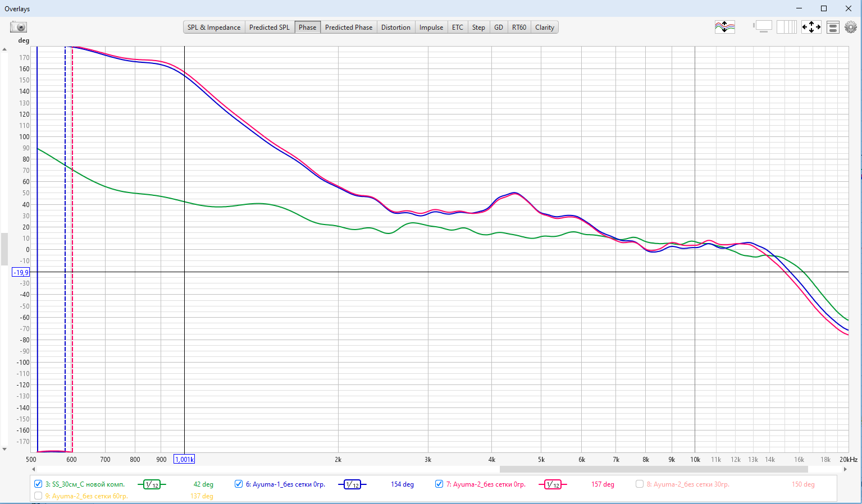Open the graph controls panel icon
Screen dimensions: 862x504
833,27
